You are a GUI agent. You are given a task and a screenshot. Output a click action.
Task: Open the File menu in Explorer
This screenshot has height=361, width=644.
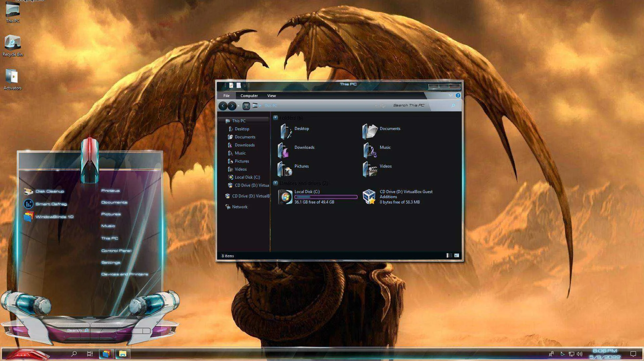point(227,96)
